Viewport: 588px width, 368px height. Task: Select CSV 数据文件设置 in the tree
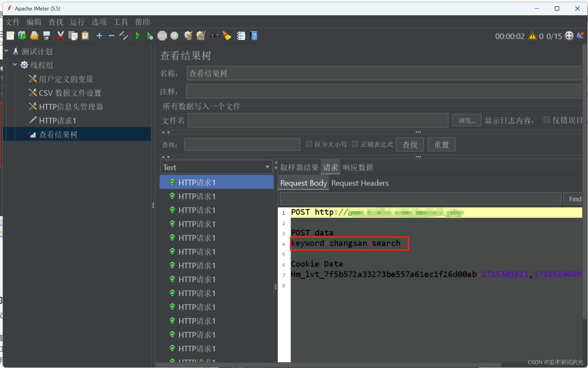coord(70,93)
